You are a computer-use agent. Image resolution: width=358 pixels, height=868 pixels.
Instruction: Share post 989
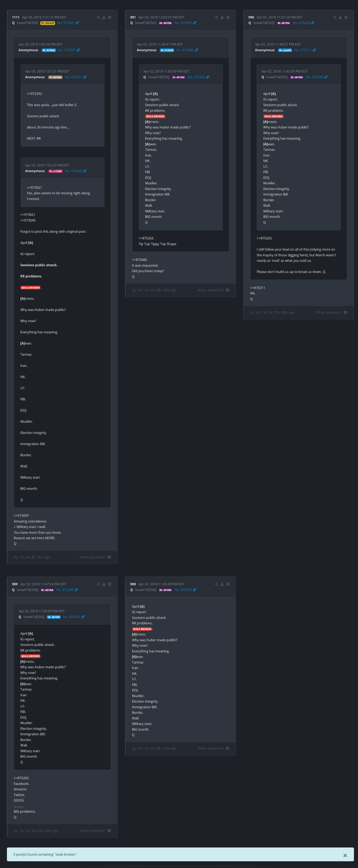pyautogui.click(x=98, y=584)
